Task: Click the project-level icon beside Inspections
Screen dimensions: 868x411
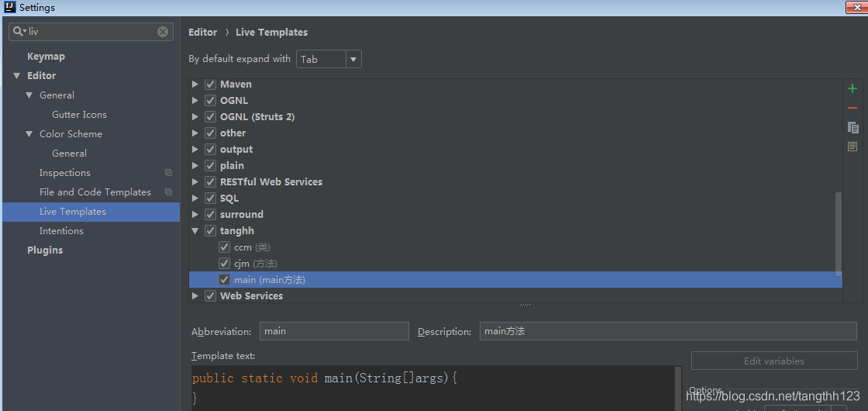Action: point(169,173)
